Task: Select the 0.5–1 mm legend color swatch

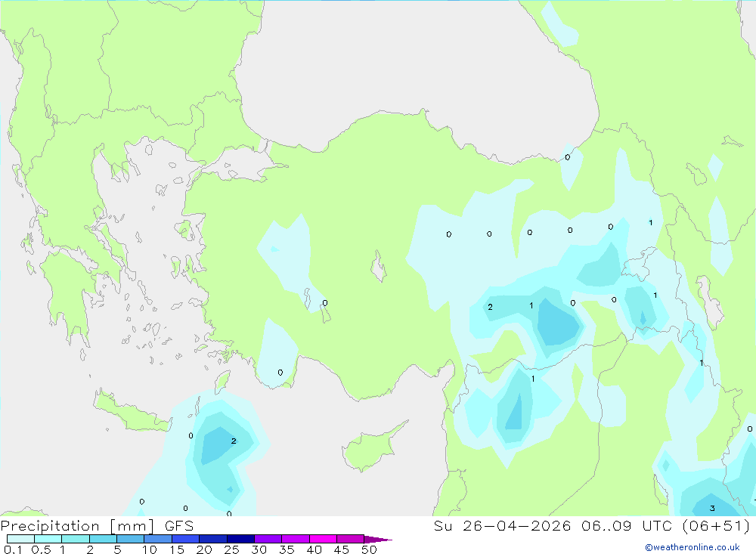Action: 48,539
